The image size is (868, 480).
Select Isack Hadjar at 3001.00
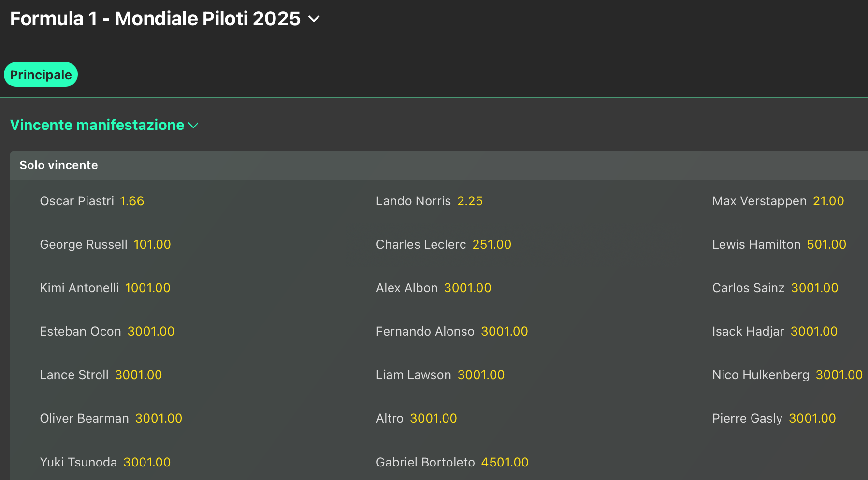point(814,332)
